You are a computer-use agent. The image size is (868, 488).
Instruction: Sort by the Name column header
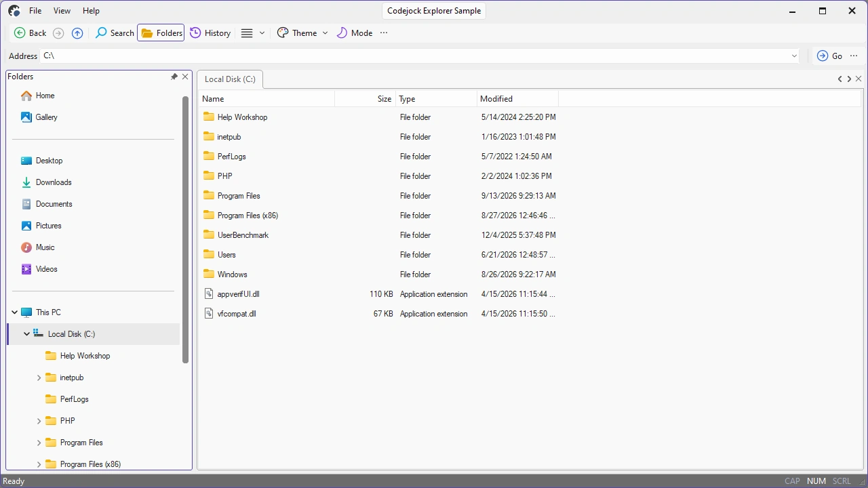pos(267,99)
